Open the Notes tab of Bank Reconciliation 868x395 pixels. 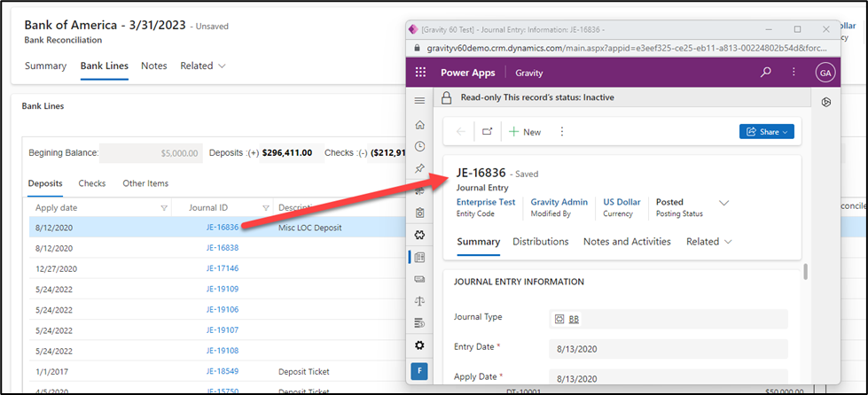[154, 66]
